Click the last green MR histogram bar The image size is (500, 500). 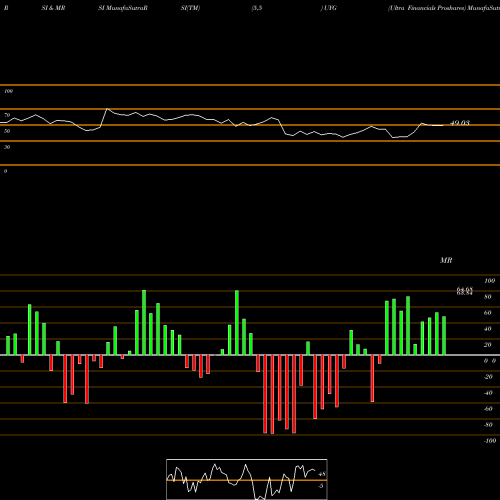[x=444, y=336]
